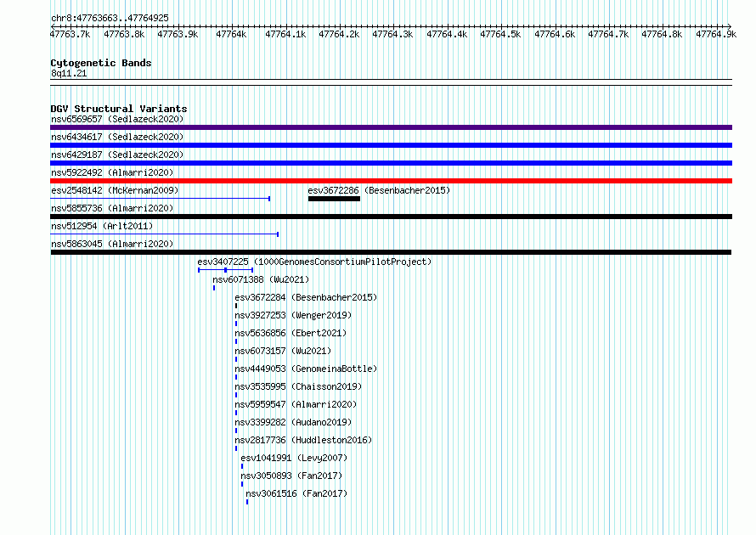Image resolution: width=756 pixels, height=535 pixels.
Task: Click the Cytogenetic Bands track title
Action: [101, 63]
